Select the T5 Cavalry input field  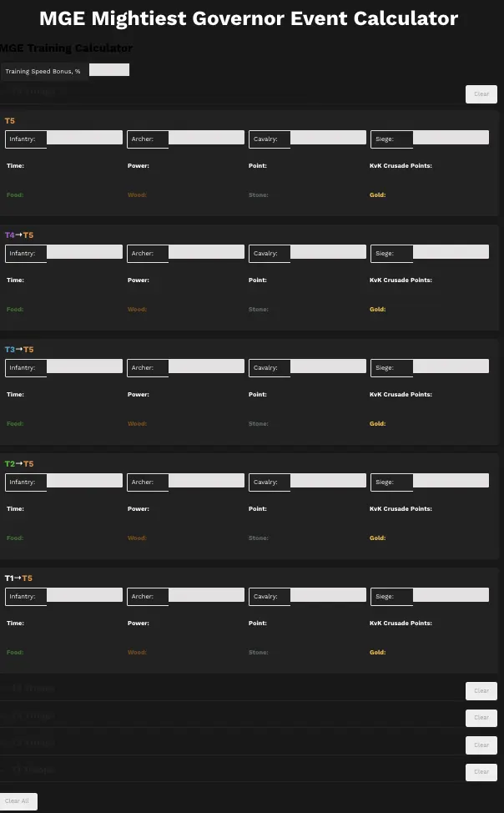328,138
